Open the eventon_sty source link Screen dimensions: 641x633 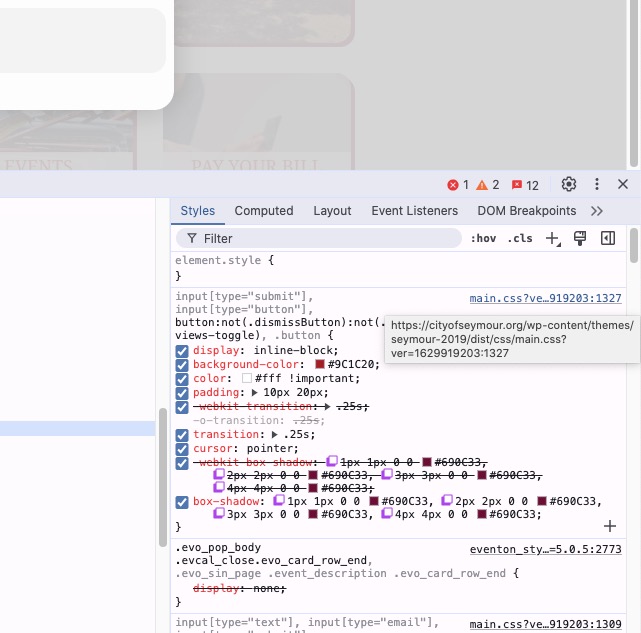pos(545,550)
